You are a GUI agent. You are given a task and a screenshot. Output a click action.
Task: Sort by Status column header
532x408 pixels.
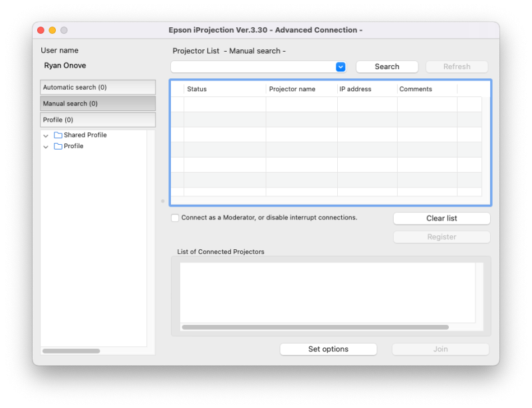click(x=224, y=89)
